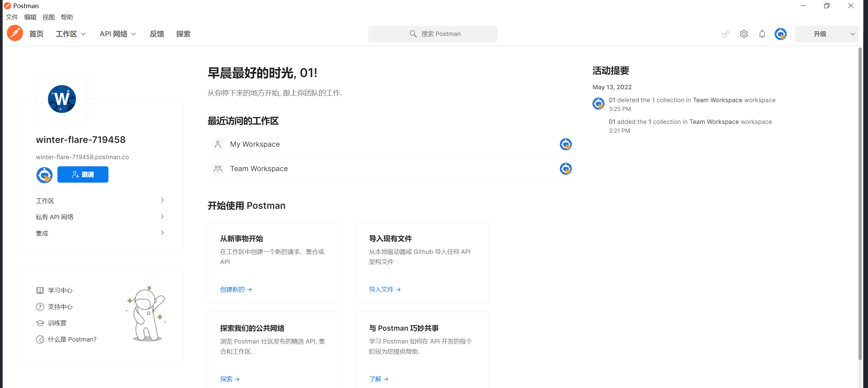Click the Postman logo in the header
The image size is (868, 388).
(x=15, y=33)
